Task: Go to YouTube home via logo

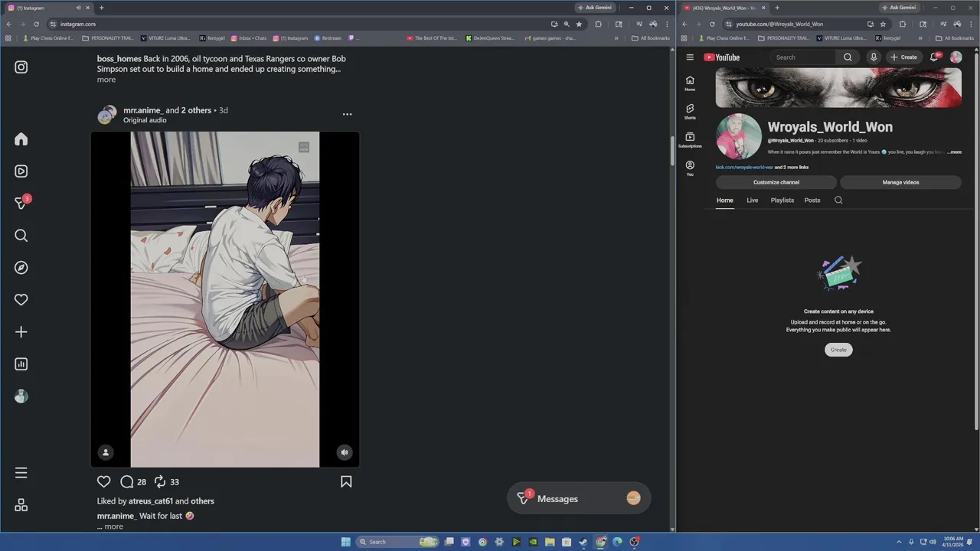Action: 721,57
